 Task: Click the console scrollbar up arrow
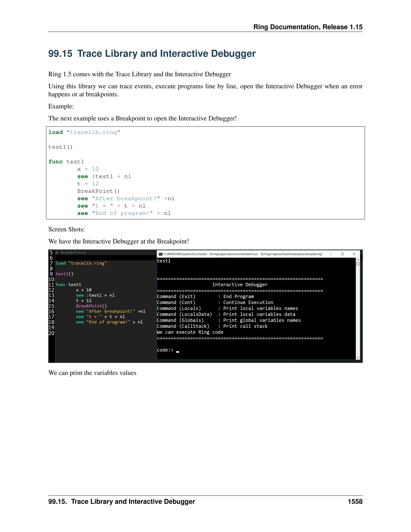pos(358,260)
